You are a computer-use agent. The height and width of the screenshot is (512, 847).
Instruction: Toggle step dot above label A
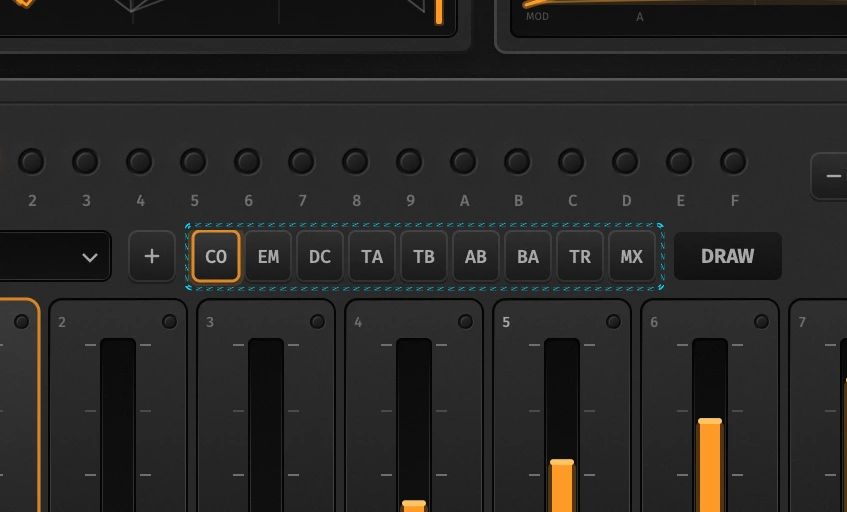(463, 161)
